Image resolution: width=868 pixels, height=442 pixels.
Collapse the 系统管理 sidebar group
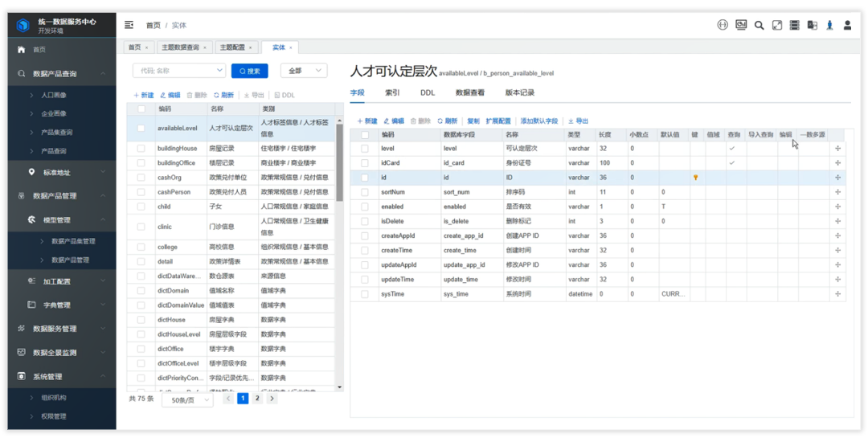pyautogui.click(x=103, y=377)
